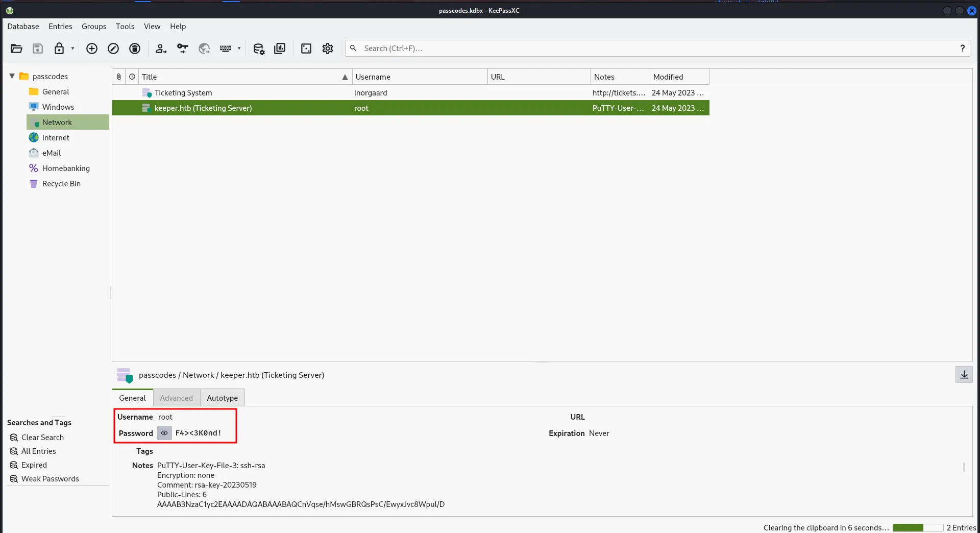Sort entries by Username column
This screenshot has width=980, height=533.
click(x=420, y=77)
